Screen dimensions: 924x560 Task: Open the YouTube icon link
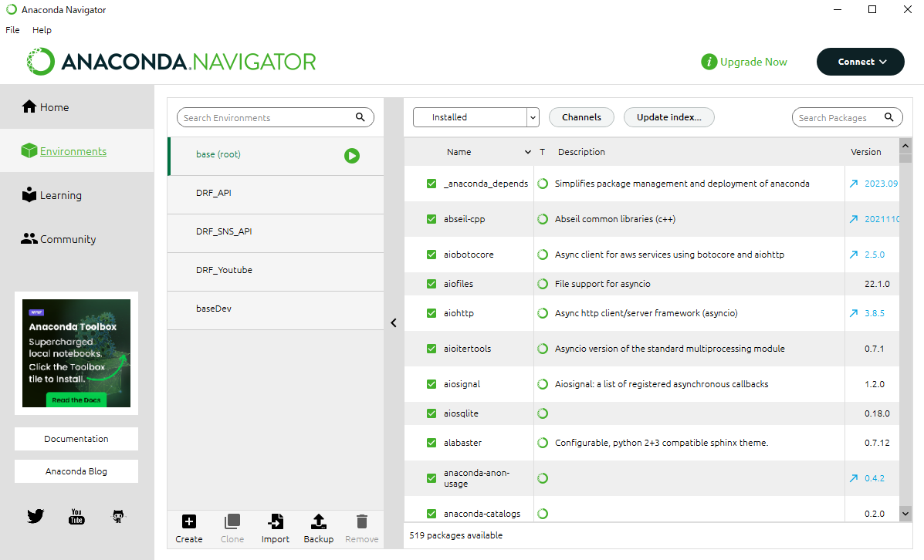pos(76,517)
